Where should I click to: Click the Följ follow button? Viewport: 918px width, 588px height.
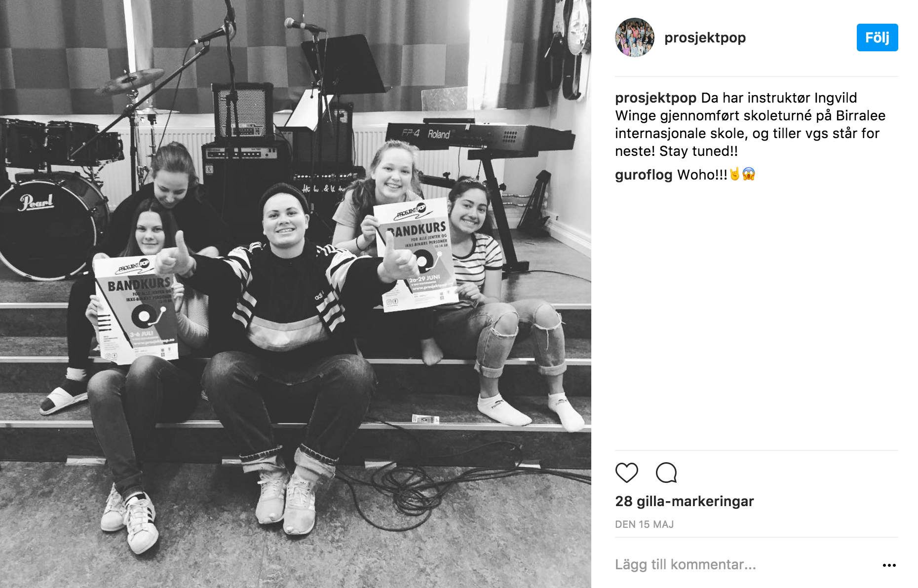click(x=877, y=37)
